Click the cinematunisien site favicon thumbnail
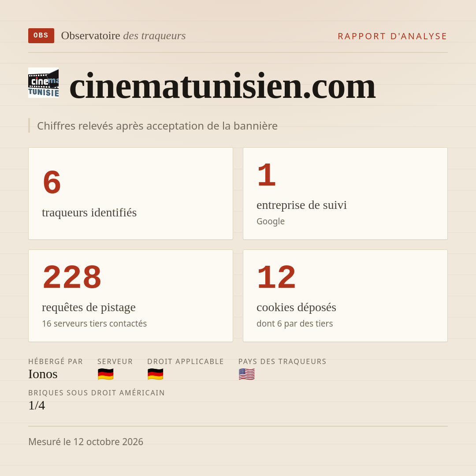Viewport: 476px width, 476px height. (x=43, y=82)
